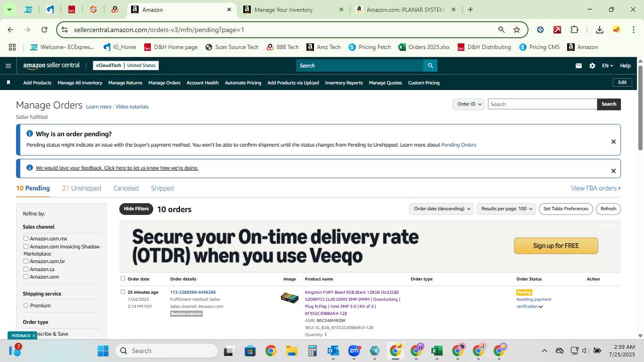Image resolution: width=644 pixels, height=362 pixels.
Task: Open order link 113-2288394-4496266
Action: click(x=193, y=292)
